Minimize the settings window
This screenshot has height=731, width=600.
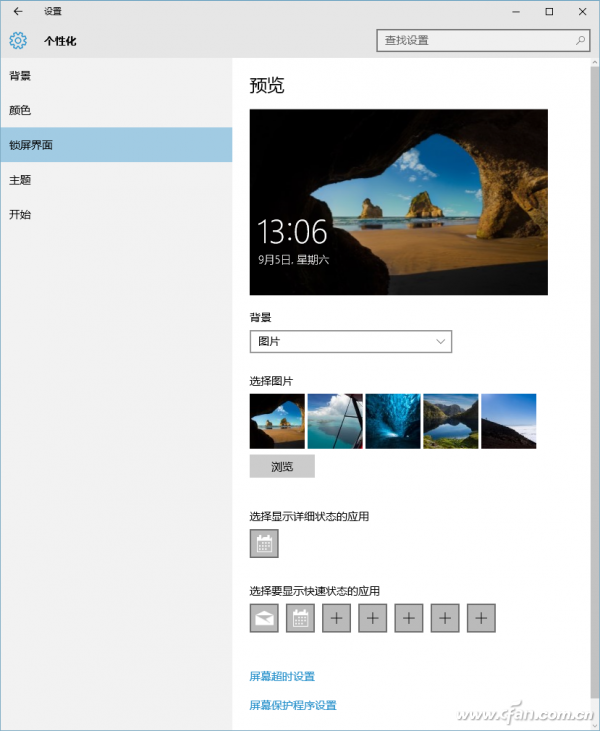tap(516, 12)
